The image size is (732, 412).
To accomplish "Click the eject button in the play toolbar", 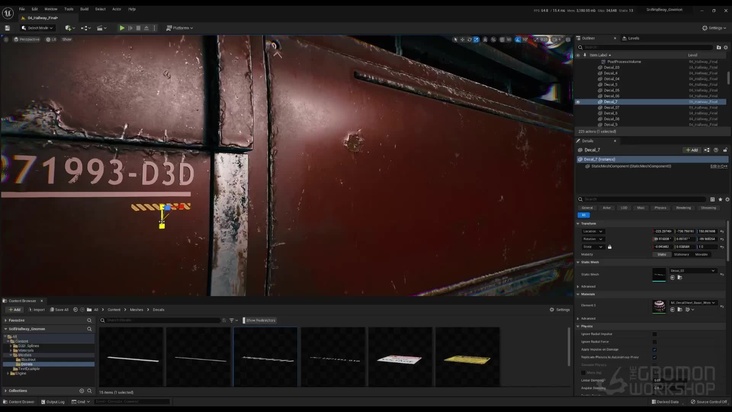I will click(146, 28).
